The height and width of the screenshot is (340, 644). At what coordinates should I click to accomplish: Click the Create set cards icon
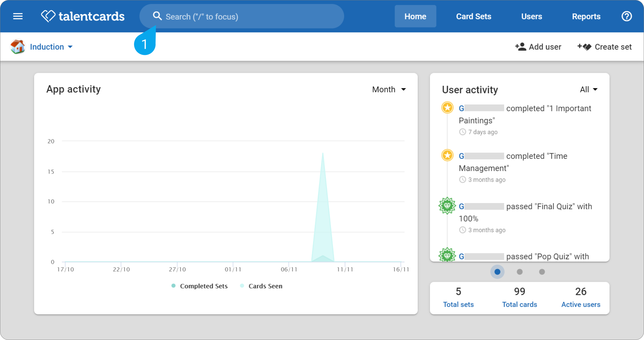[584, 47]
